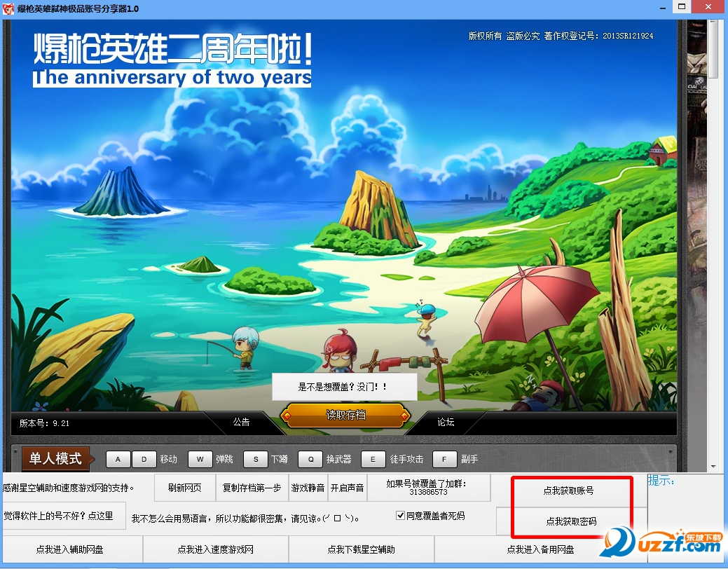Viewport: 728px width, 569px height.
Task: Click the 单人模式 banner
Action: tap(57, 459)
